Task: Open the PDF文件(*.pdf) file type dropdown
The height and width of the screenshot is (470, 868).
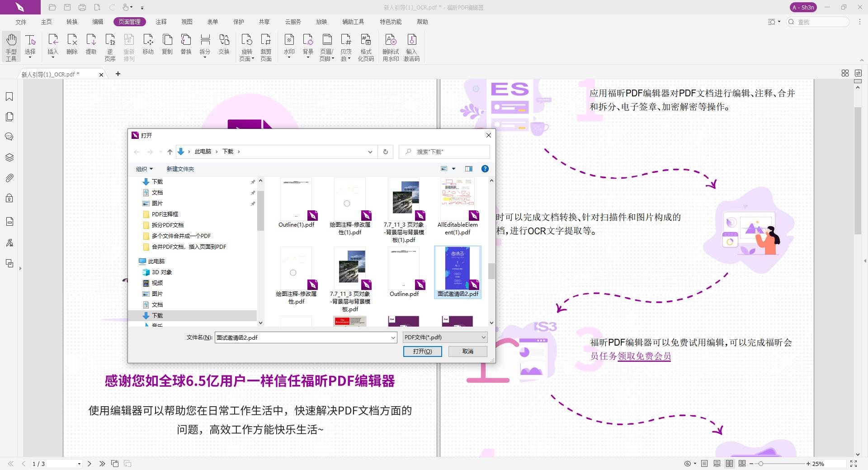Action: coord(483,337)
